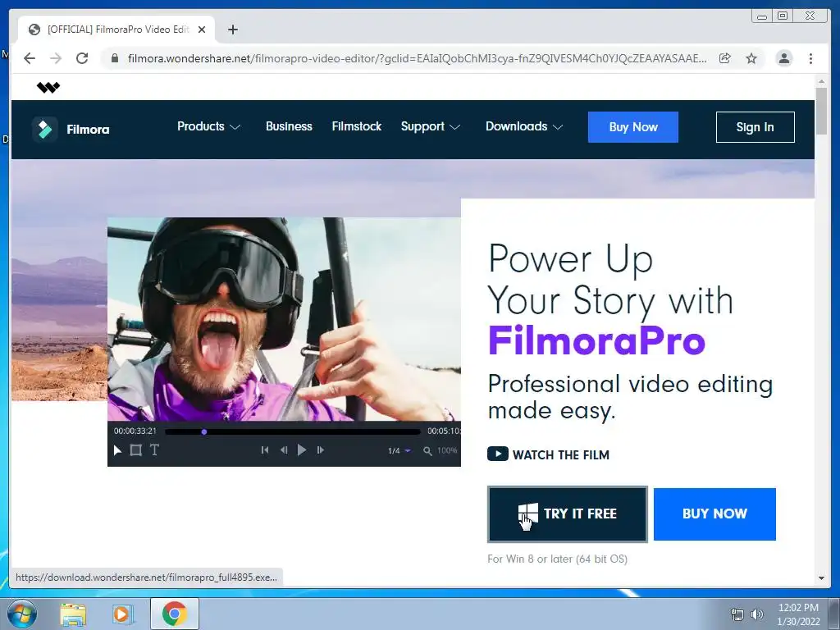This screenshot has height=630, width=840.
Task: Reload the current page
Action: 82,58
